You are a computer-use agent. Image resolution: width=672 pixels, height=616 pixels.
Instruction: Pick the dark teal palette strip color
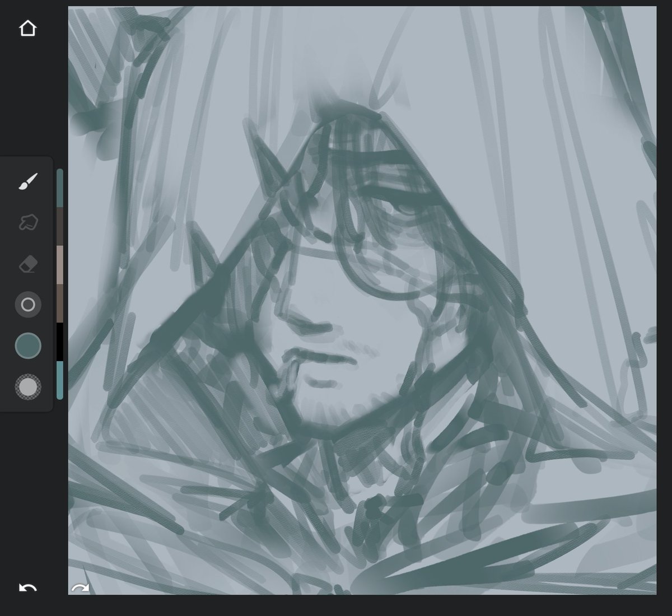[60, 189]
